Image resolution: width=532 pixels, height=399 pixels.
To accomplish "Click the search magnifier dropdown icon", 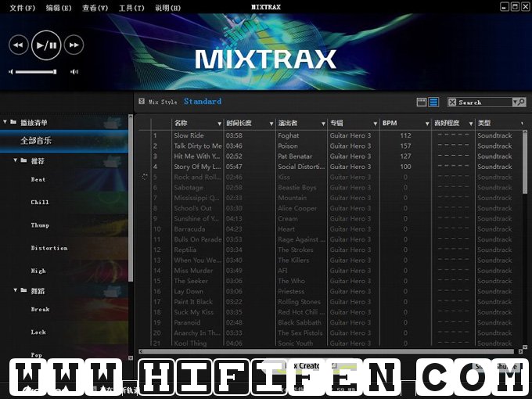I will coord(519,102).
